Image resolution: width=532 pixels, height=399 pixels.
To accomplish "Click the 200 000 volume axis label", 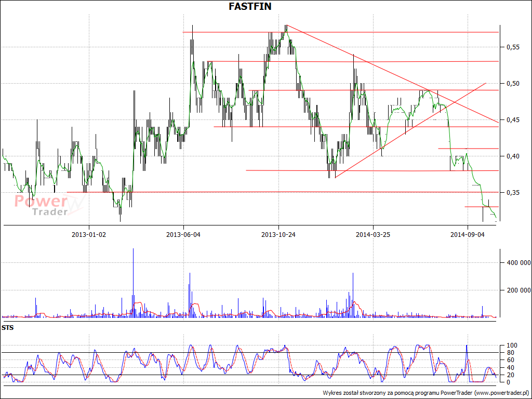I will pyautogui.click(x=518, y=290).
